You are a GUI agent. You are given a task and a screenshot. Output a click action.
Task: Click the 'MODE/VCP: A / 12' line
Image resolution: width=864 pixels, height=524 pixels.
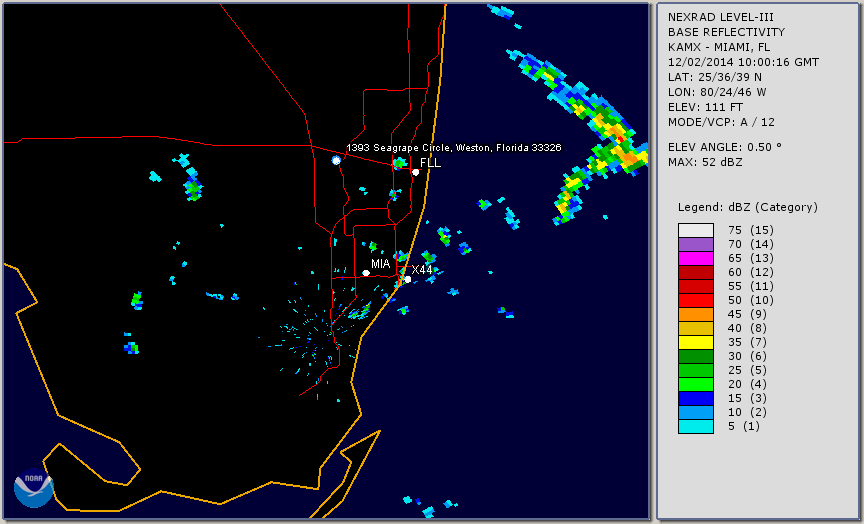(x=721, y=122)
